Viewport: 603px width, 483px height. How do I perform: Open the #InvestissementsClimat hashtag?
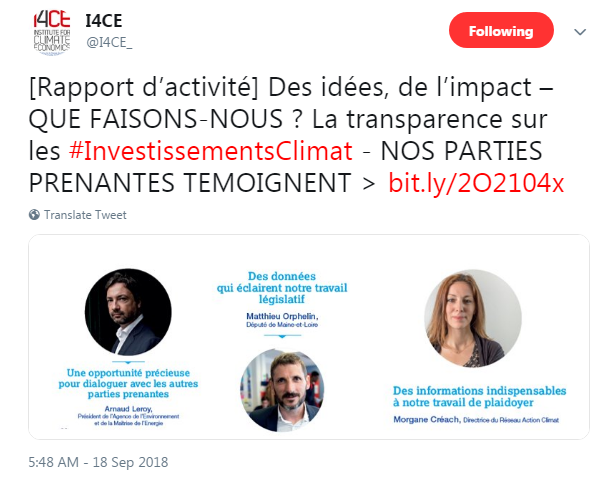coord(211,152)
